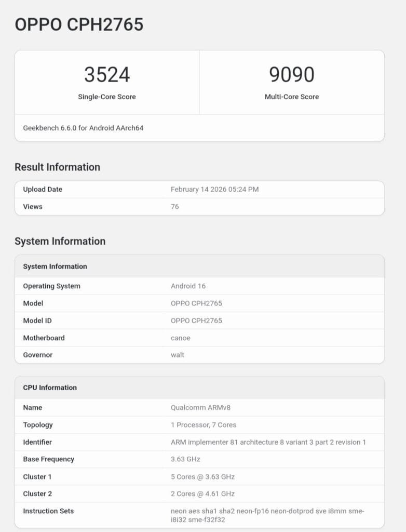Click the large System Information section heading
The width and height of the screenshot is (406, 532).
[x=60, y=241]
